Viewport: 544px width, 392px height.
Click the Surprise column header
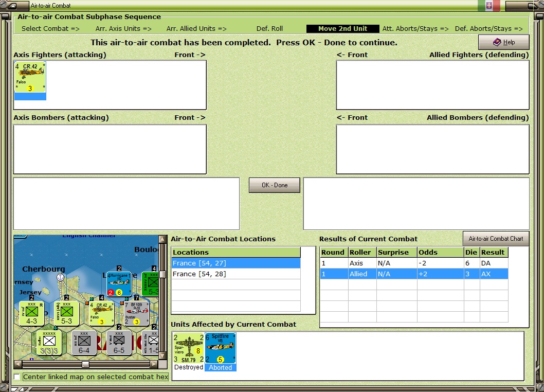click(396, 253)
